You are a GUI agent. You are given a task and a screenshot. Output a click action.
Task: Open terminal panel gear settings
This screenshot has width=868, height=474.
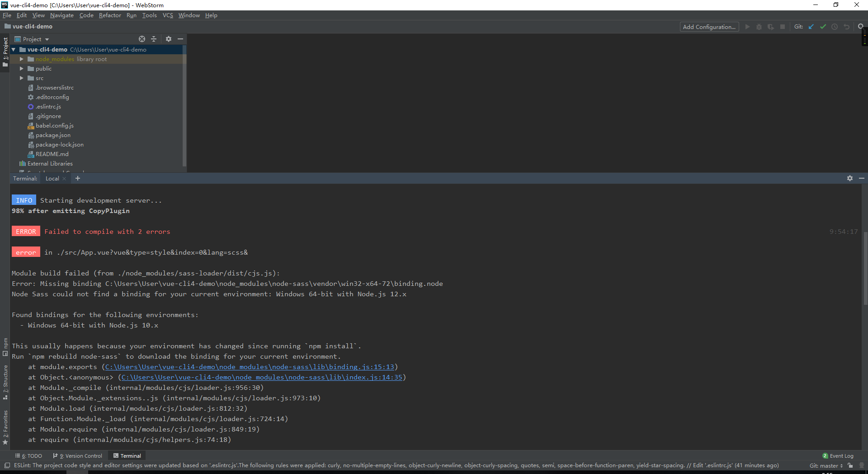point(850,178)
